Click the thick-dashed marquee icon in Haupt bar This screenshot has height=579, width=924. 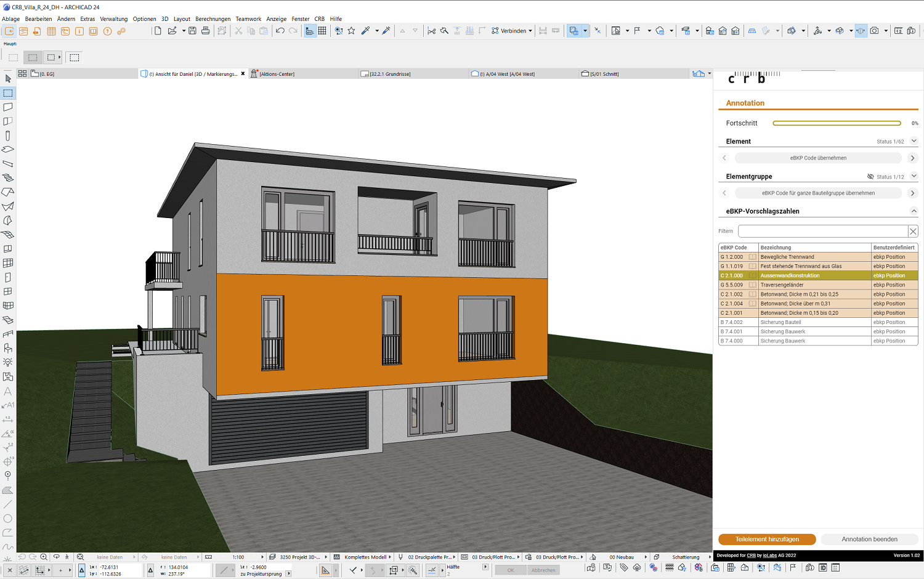[75, 57]
